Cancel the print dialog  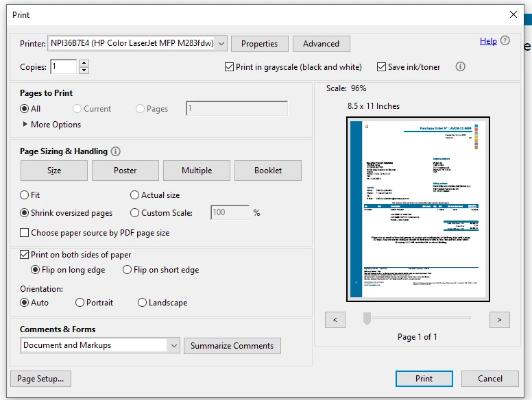(x=490, y=379)
